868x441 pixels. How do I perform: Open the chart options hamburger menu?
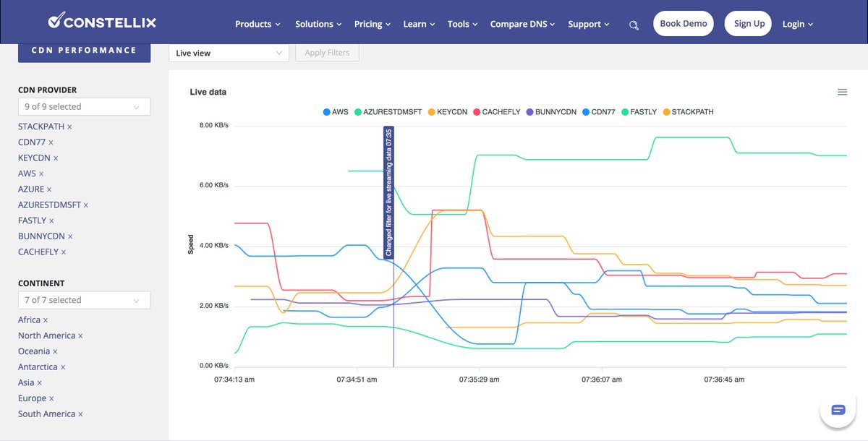(x=842, y=92)
